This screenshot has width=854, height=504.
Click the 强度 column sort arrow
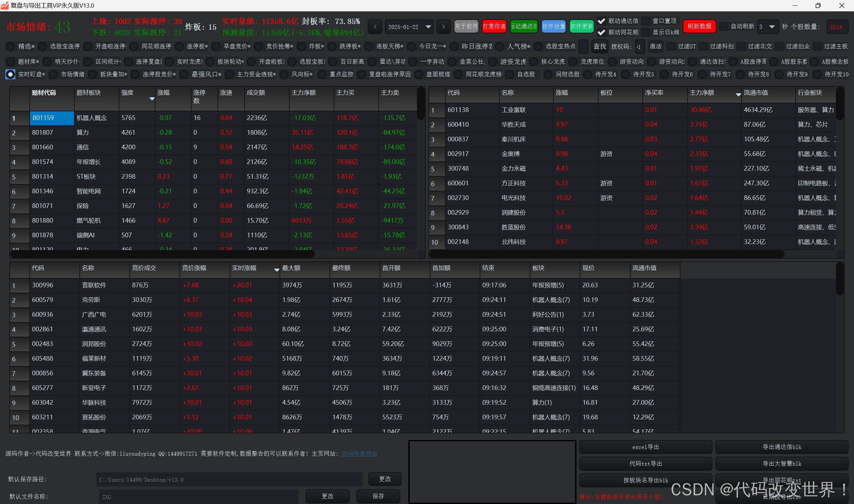pyautogui.click(x=152, y=99)
